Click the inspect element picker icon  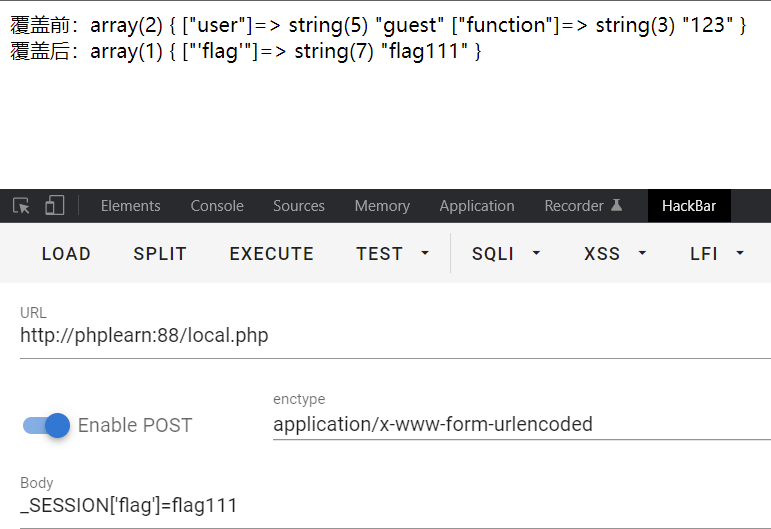[x=21, y=206]
